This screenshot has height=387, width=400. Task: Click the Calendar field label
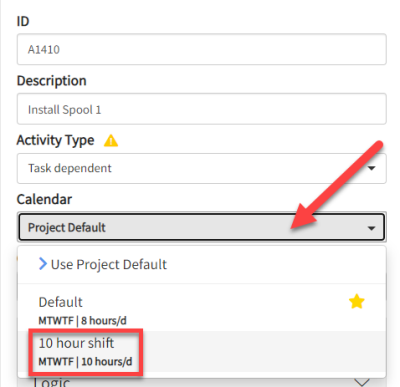tap(44, 199)
